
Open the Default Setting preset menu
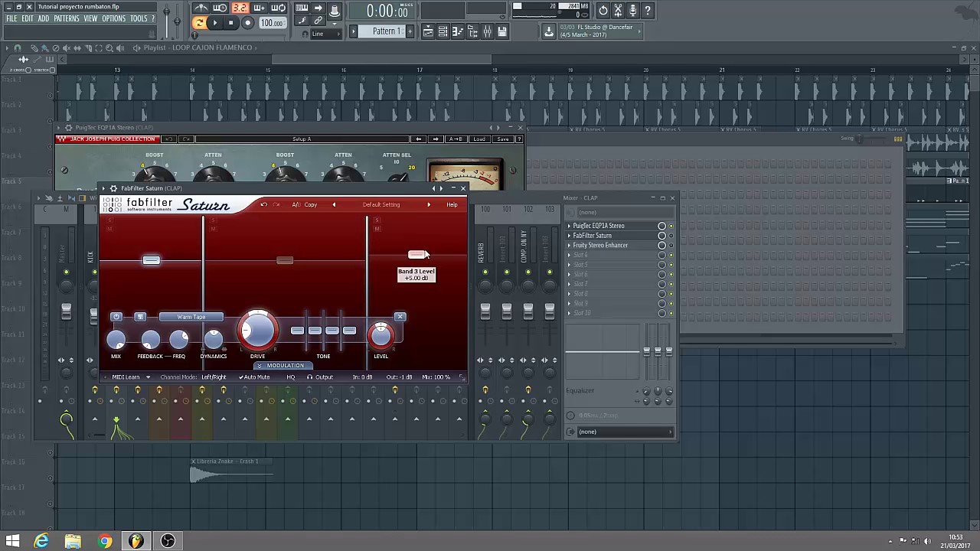click(381, 204)
